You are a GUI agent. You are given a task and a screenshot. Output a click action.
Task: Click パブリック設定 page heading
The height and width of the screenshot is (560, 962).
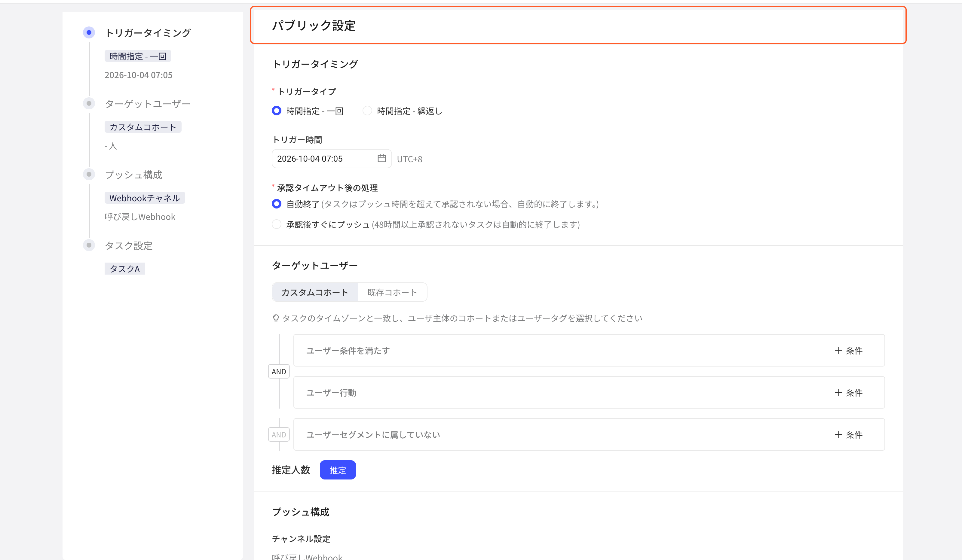point(314,26)
